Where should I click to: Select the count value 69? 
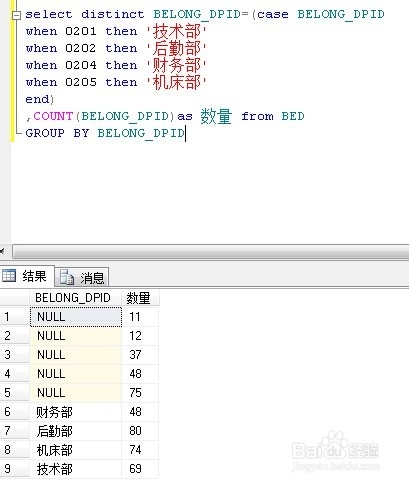pyautogui.click(x=140, y=469)
